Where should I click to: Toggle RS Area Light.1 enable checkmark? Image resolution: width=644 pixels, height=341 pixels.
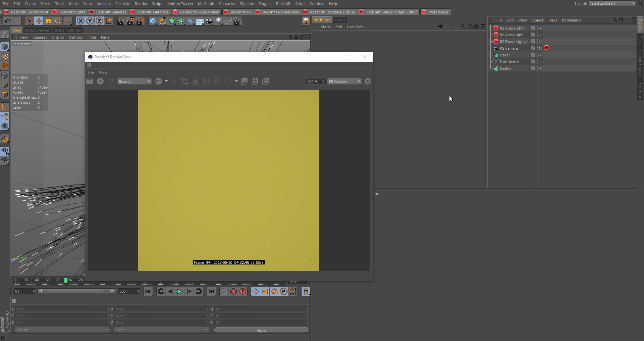click(540, 28)
